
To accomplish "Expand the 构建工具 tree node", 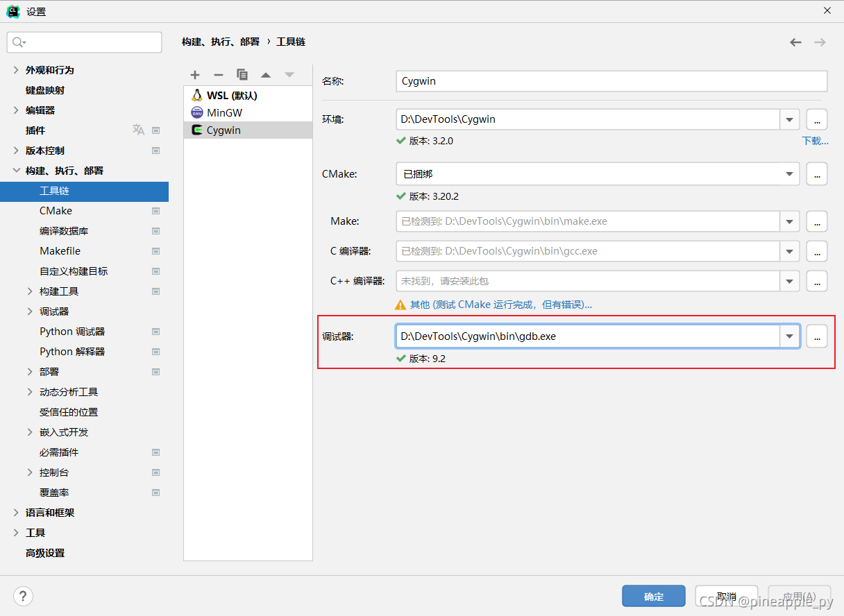I will [30, 291].
